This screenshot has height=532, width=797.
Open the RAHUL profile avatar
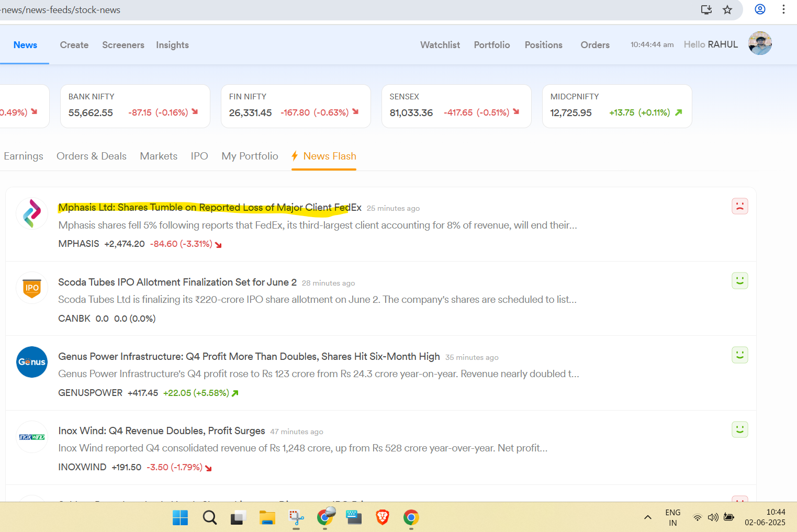(x=760, y=43)
